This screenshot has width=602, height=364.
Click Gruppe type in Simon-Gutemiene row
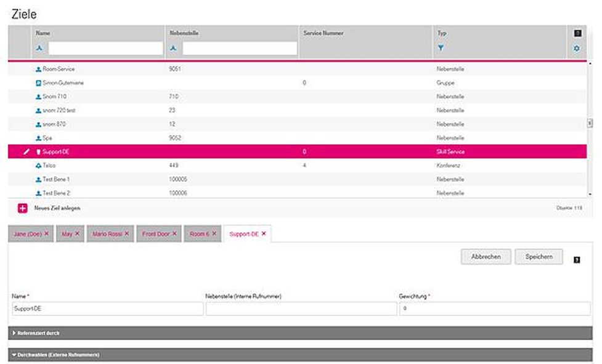(445, 83)
